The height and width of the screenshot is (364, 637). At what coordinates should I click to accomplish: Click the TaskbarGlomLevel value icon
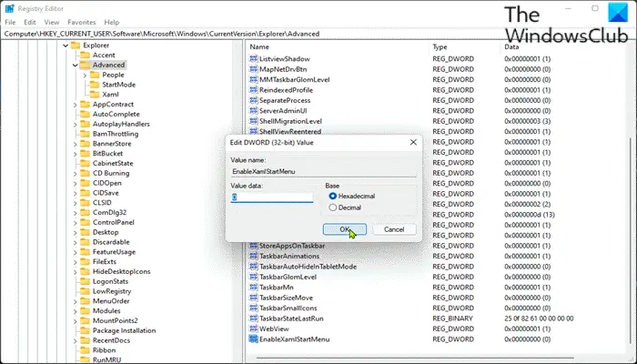254,277
